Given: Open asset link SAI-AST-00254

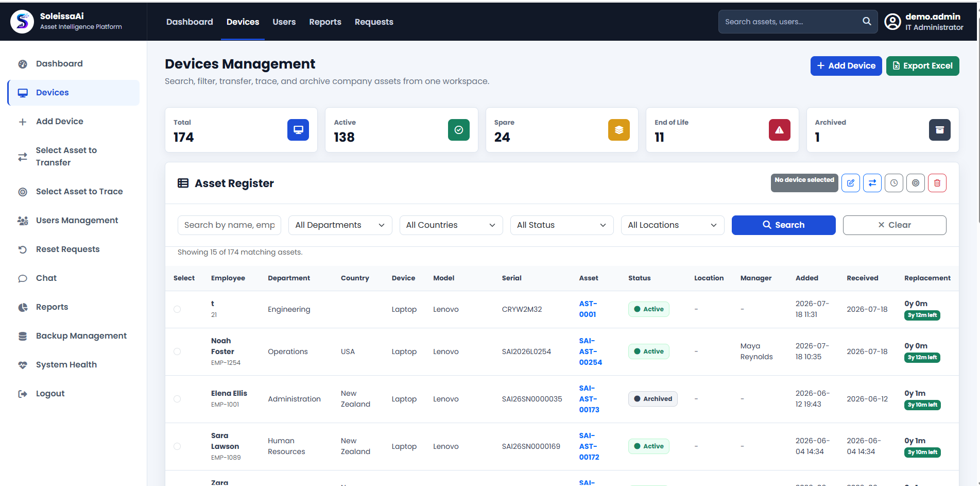Looking at the screenshot, I should tap(590, 351).
